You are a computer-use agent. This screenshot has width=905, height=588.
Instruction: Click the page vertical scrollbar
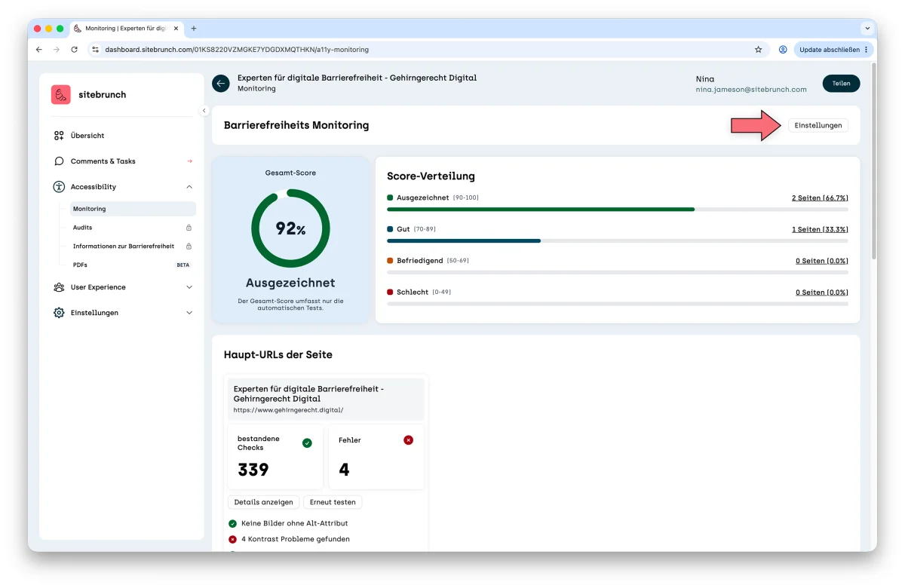873,161
